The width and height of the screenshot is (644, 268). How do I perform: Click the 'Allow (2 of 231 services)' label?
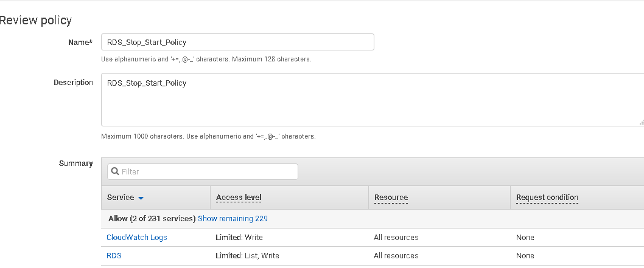point(151,218)
